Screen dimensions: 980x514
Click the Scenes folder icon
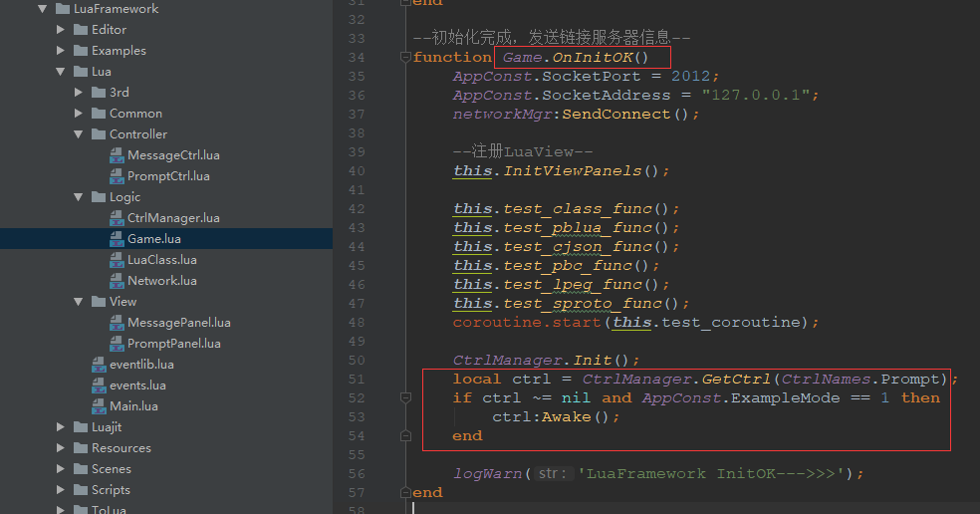coord(81,469)
